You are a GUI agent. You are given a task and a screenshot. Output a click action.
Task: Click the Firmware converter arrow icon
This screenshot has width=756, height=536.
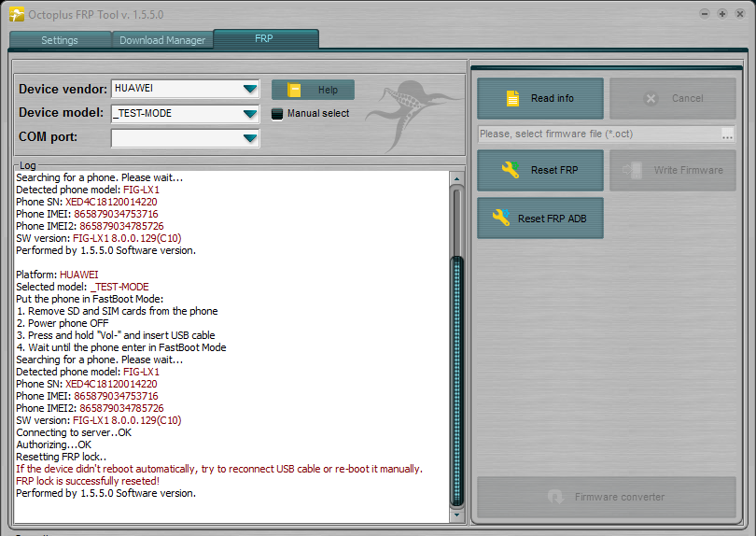pos(556,497)
